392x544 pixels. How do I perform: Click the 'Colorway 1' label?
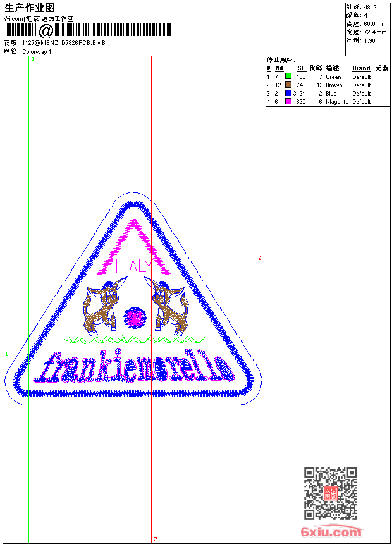tap(37, 52)
